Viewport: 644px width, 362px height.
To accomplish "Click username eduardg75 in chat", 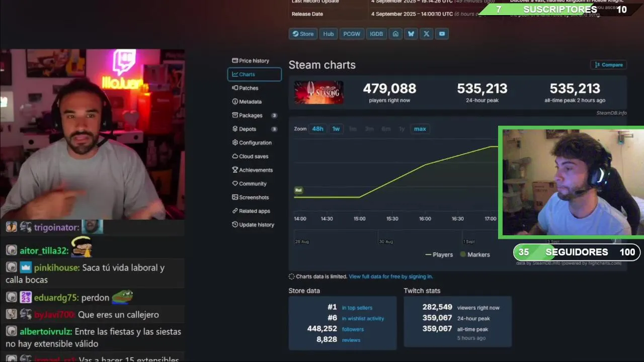I will (56, 298).
